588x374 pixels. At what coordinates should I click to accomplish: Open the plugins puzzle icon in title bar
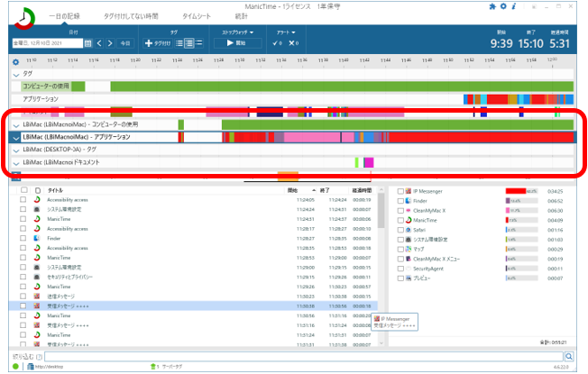[x=492, y=6]
